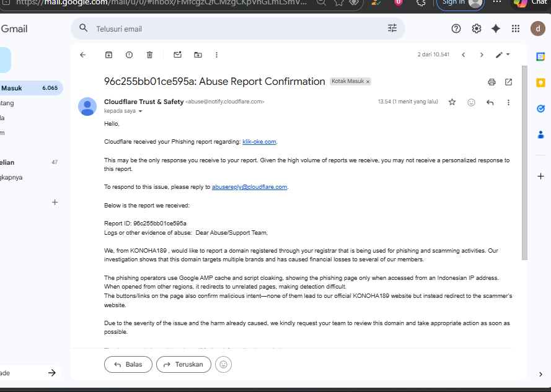
Task: Click the Report ID line text
Action: pyautogui.click(x=145, y=224)
